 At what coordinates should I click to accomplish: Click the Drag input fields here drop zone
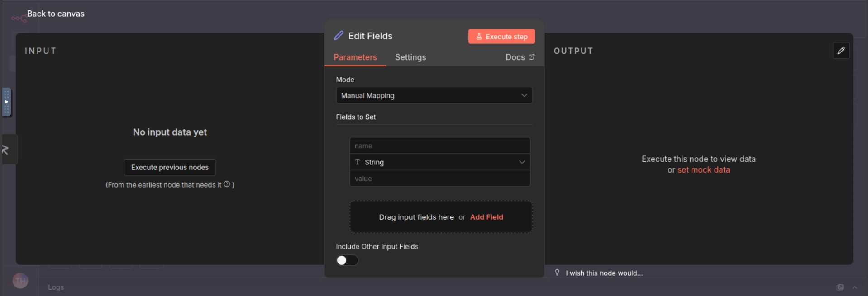click(441, 217)
